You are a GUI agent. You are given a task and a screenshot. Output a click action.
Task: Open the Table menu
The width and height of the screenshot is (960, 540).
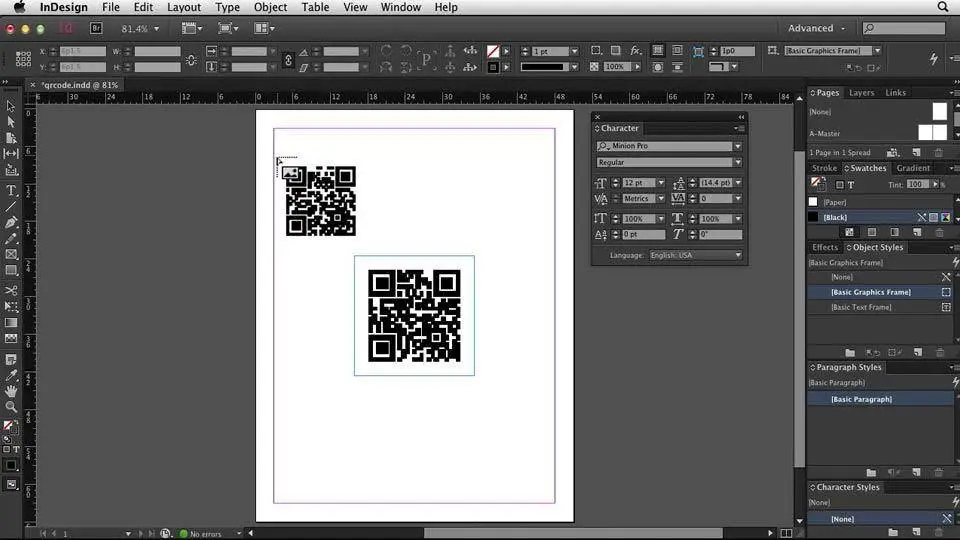[x=315, y=7]
